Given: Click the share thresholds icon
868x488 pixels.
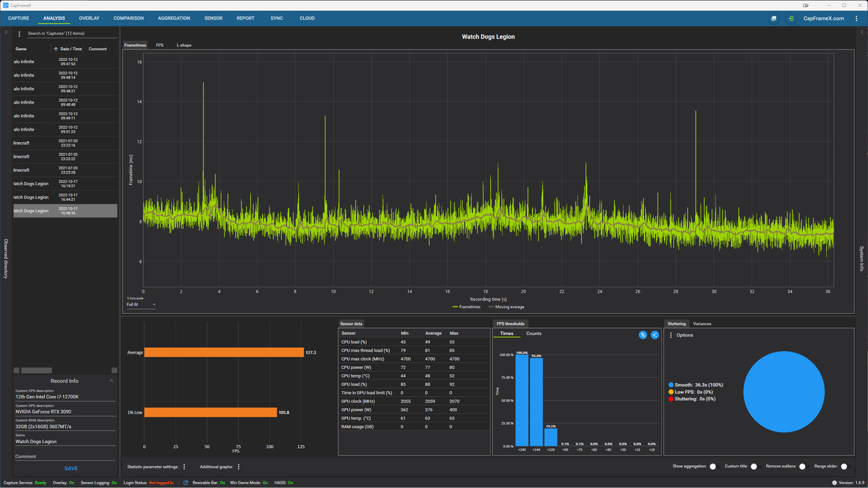Looking at the screenshot, I should click(654, 335).
